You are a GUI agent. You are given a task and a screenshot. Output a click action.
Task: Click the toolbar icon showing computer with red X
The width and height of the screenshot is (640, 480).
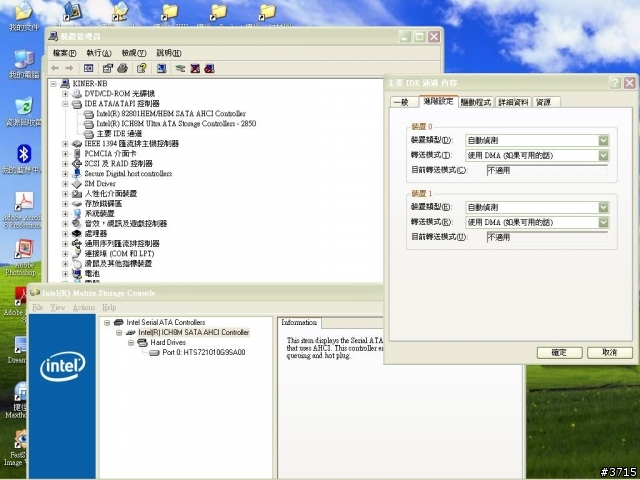click(x=195, y=68)
